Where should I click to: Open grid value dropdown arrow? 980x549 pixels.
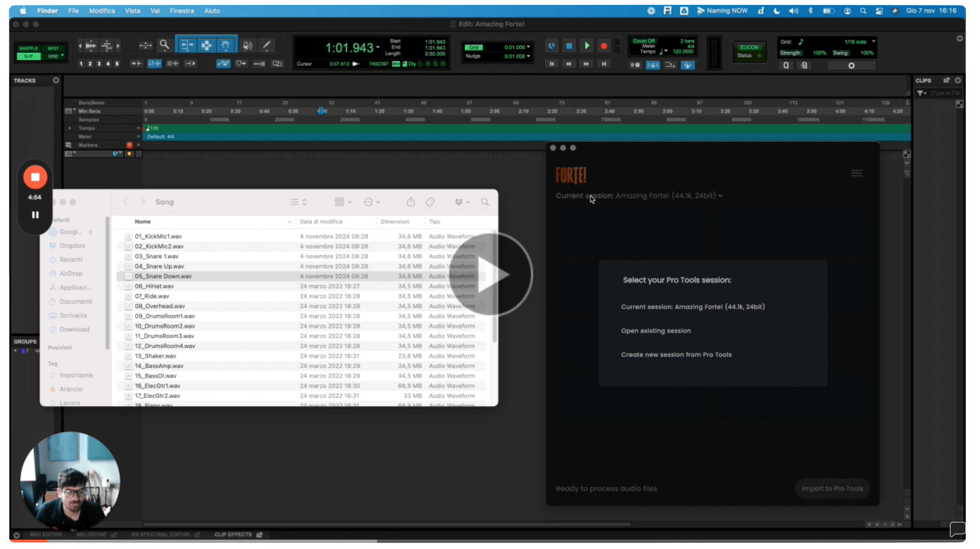528,47
